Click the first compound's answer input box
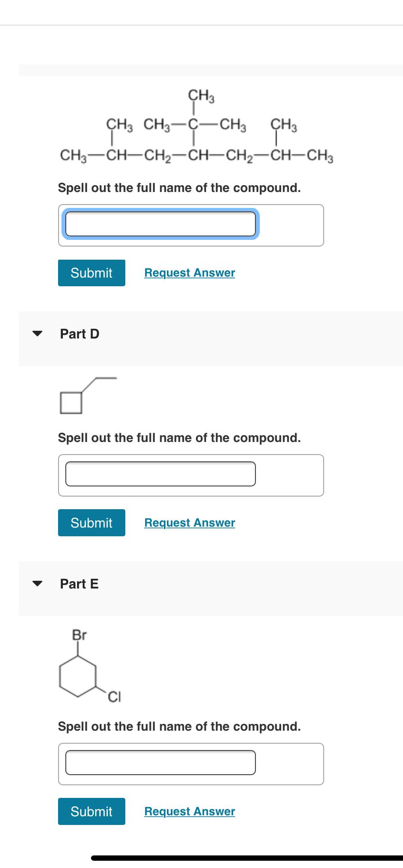This screenshot has height=868, width=403. coord(161,224)
